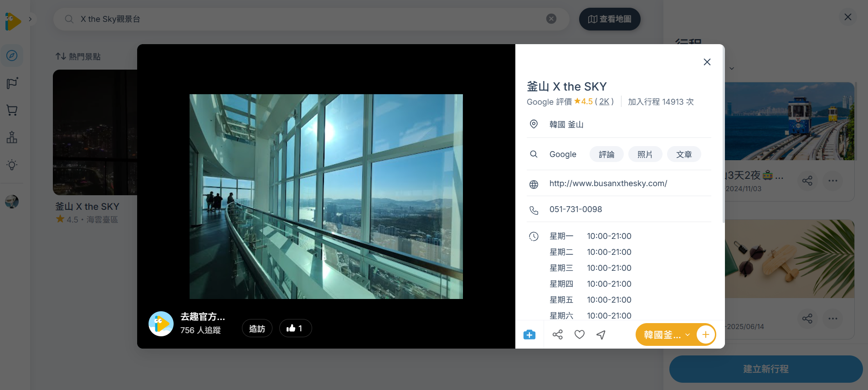
Task: Click the 2024/11/03 itinerary date
Action: (x=744, y=189)
